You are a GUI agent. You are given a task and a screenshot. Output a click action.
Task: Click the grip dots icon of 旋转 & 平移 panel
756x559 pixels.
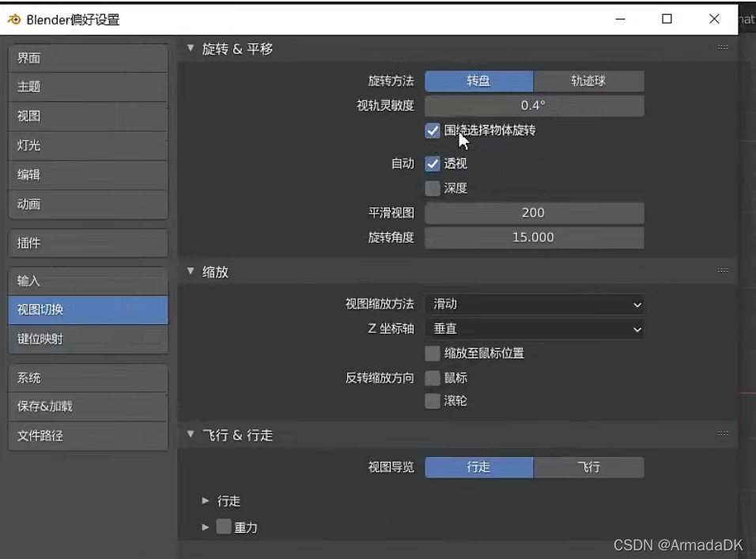(722, 47)
